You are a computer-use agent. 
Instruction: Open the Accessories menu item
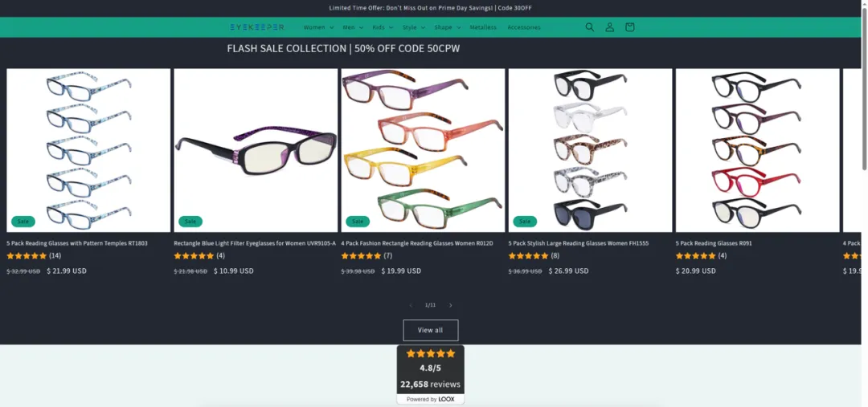click(524, 27)
